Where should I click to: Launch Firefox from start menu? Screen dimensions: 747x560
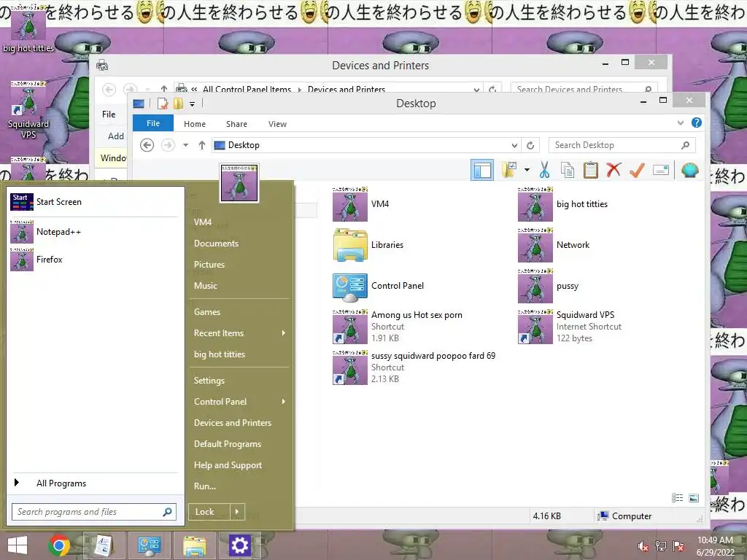pyautogui.click(x=94, y=260)
